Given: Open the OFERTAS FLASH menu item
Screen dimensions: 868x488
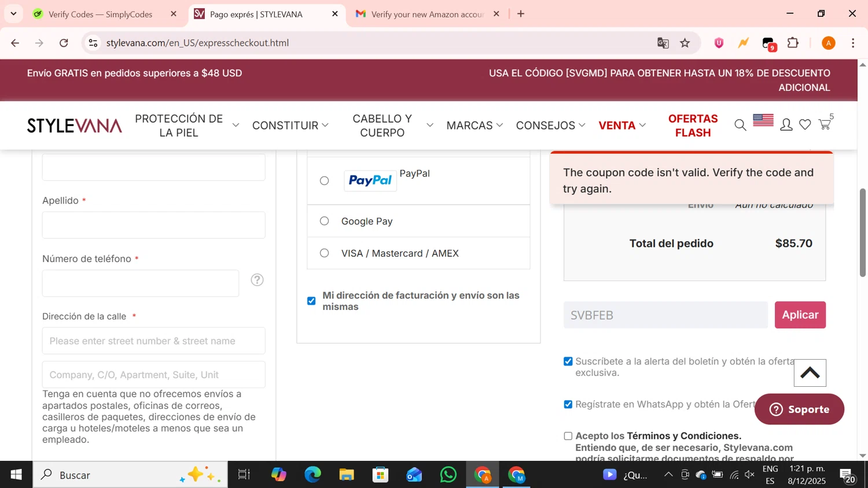Looking at the screenshot, I should (693, 125).
